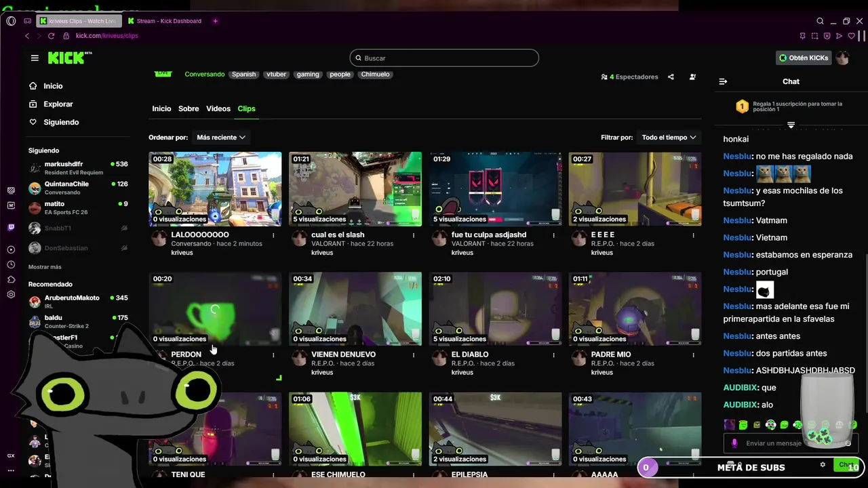The width and height of the screenshot is (868, 488).
Task: Reload the kick.com page
Action: coord(51,36)
